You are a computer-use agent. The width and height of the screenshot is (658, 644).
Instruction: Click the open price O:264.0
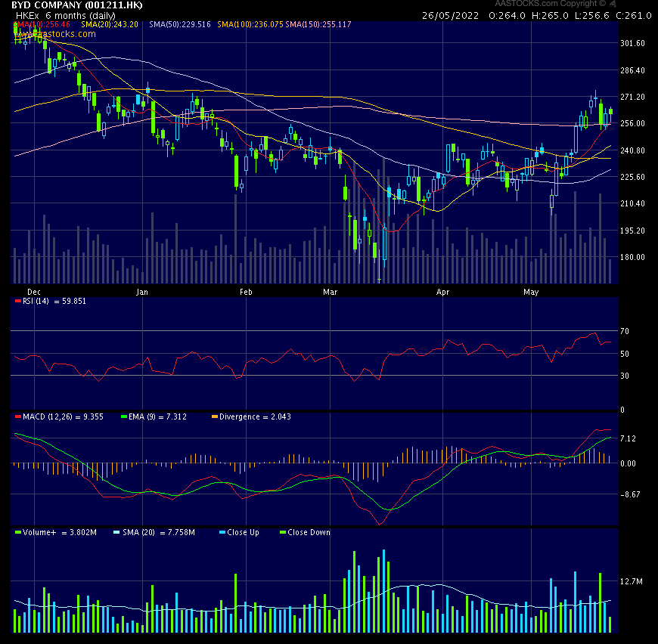click(x=507, y=16)
